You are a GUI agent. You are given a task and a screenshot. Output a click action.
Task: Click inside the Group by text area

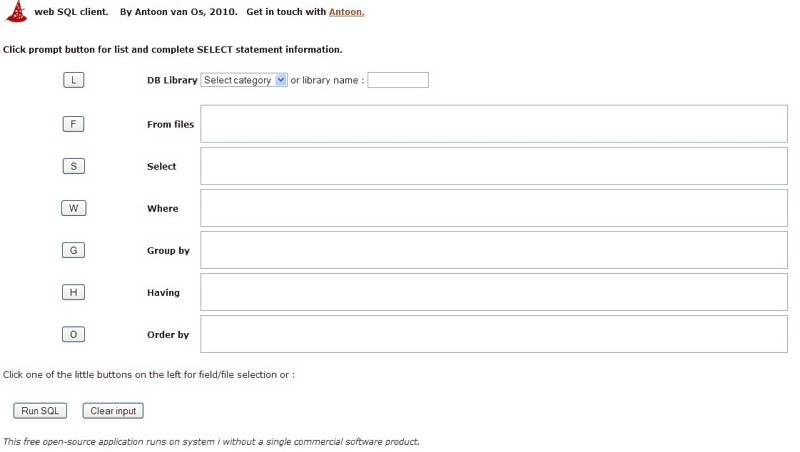[x=494, y=250]
